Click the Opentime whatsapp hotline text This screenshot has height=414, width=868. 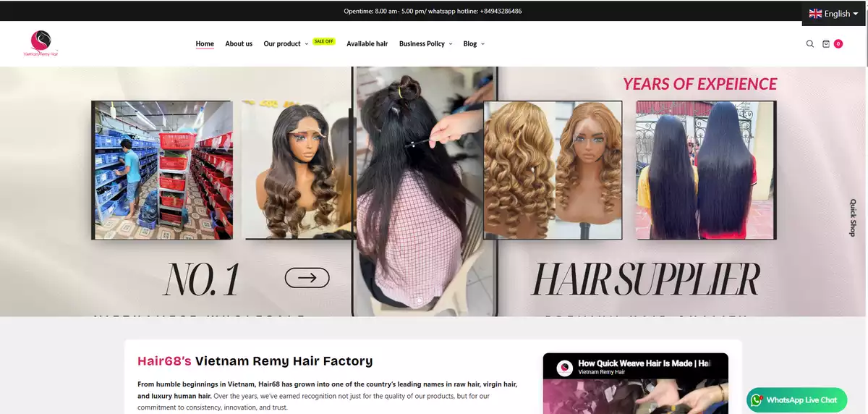click(433, 11)
